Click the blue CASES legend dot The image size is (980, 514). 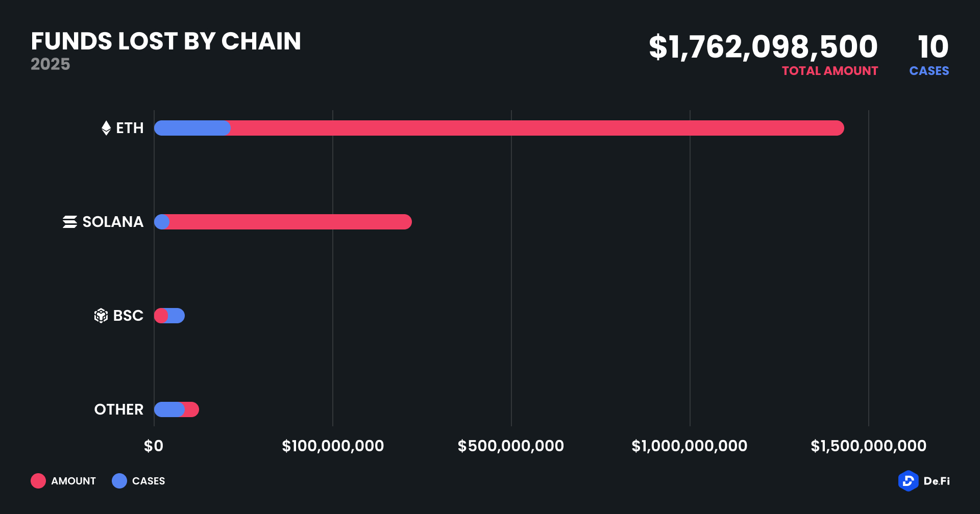pyautogui.click(x=119, y=481)
